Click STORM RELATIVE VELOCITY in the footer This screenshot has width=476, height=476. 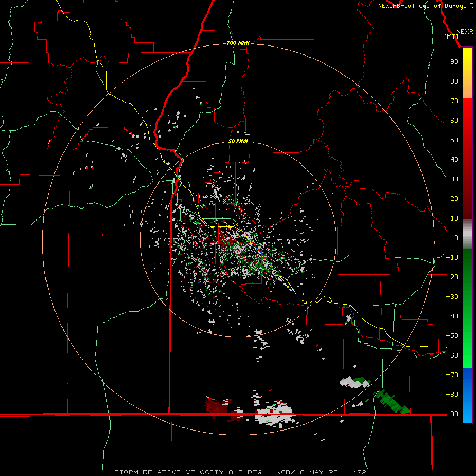click(x=169, y=472)
